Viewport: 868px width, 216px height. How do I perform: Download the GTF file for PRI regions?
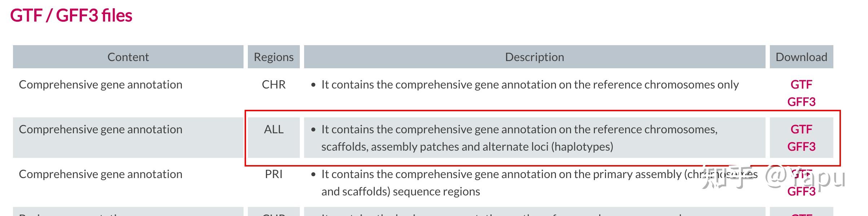point(802,174)
